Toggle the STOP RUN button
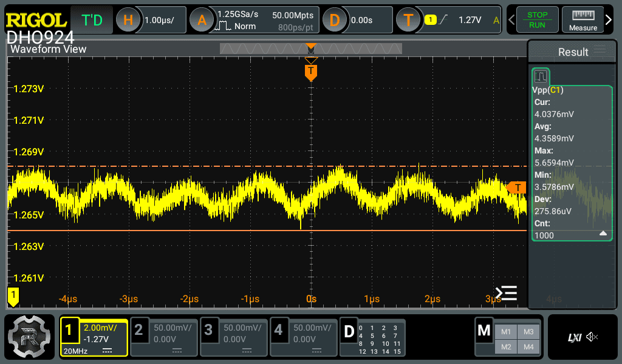622x364 pixels. 537,19
